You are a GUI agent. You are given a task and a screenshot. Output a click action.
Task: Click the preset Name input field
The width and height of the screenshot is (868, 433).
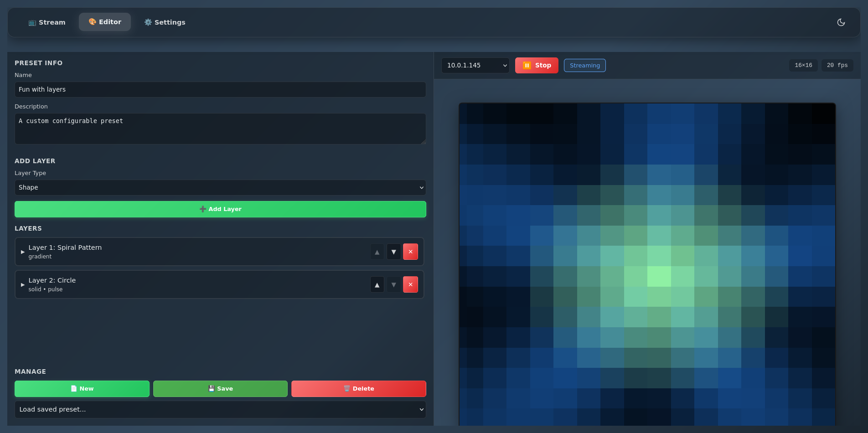click(220, 90)
